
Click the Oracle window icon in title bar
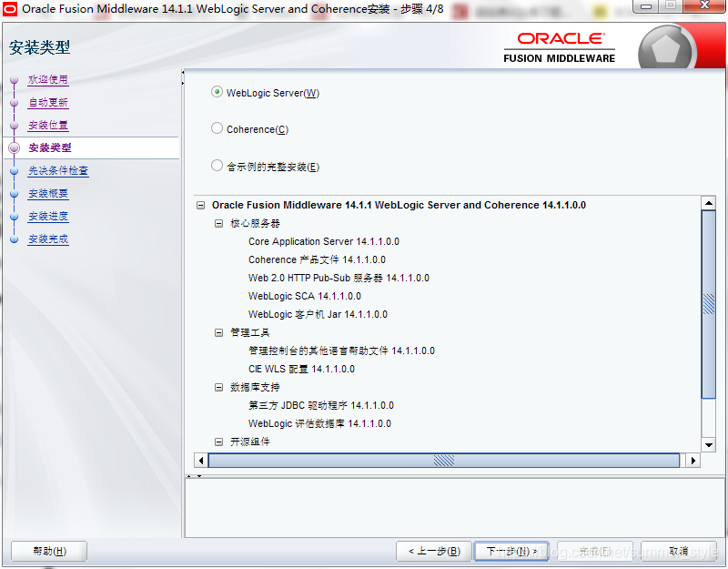pyautogui.click(x=9, y=9)
